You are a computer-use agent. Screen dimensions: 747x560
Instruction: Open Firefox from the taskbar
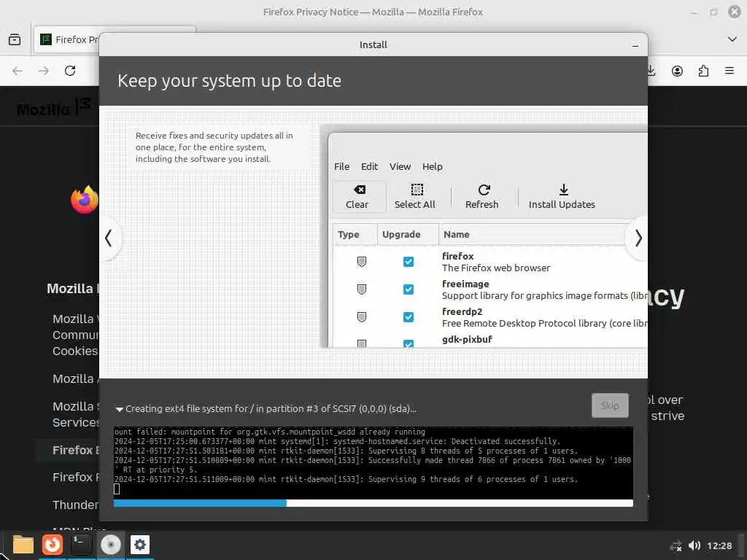tap(53, 545)
